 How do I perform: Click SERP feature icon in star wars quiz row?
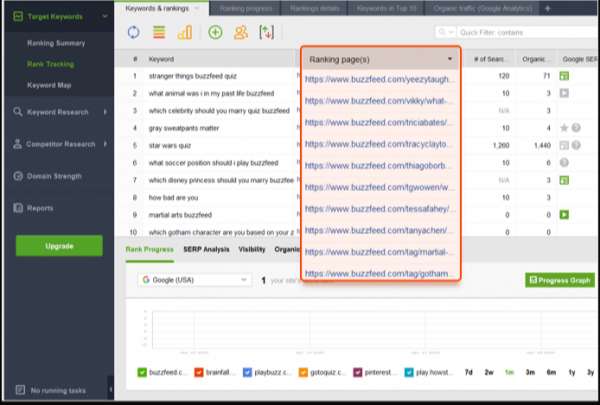tap(564, 145)
